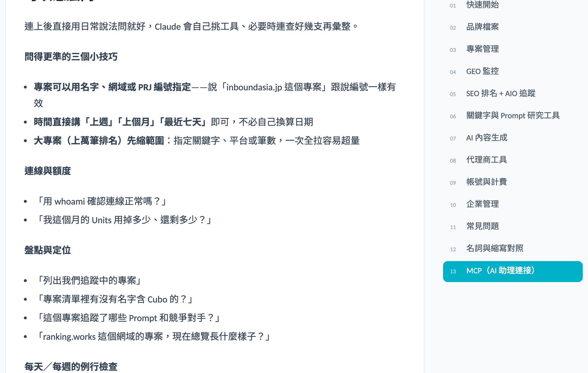Click the 每天／每週的例行檢查 heading
The height and width of the screenshot is (373, 588).
(x=71, y=367)
